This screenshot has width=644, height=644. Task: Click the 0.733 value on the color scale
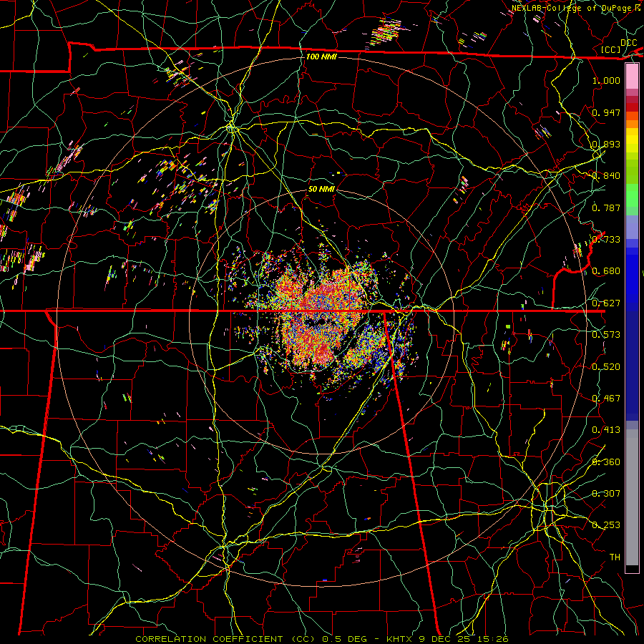(x=606, y=240)
